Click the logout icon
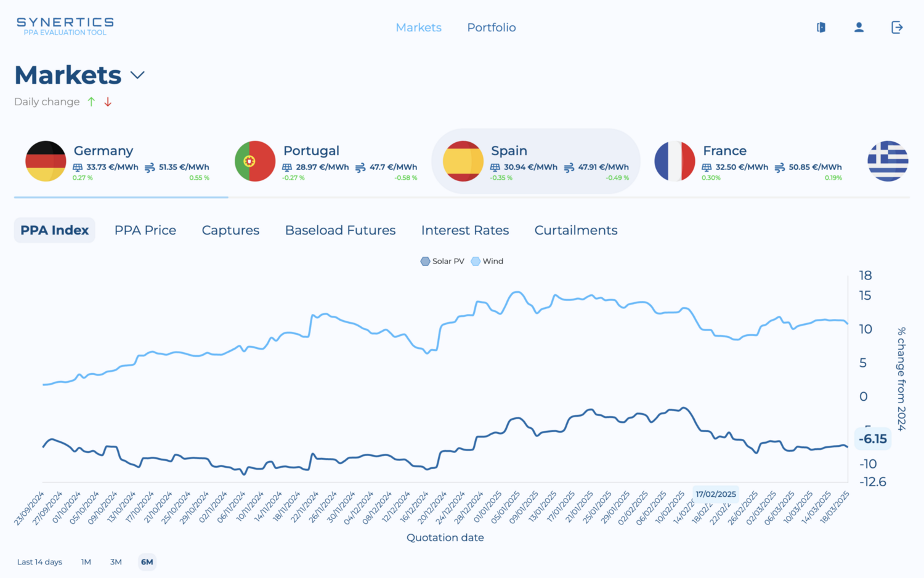 tap(897, 27)
